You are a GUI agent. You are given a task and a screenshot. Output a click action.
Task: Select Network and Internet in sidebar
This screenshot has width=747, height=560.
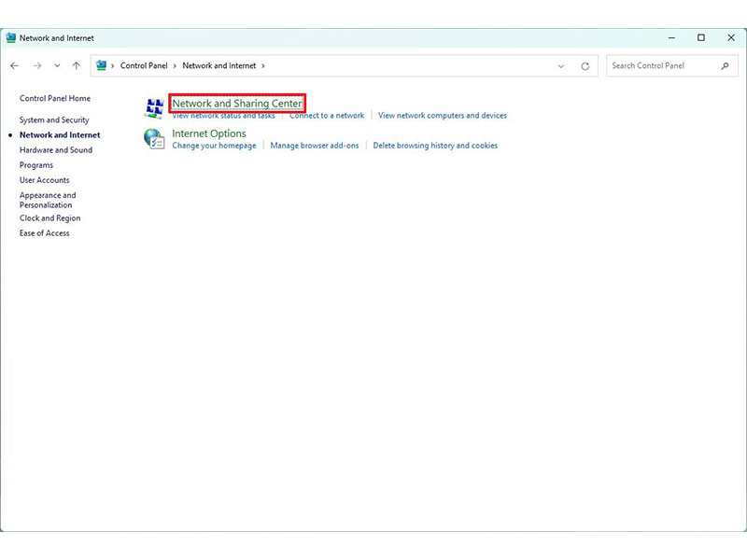[60, 134]
